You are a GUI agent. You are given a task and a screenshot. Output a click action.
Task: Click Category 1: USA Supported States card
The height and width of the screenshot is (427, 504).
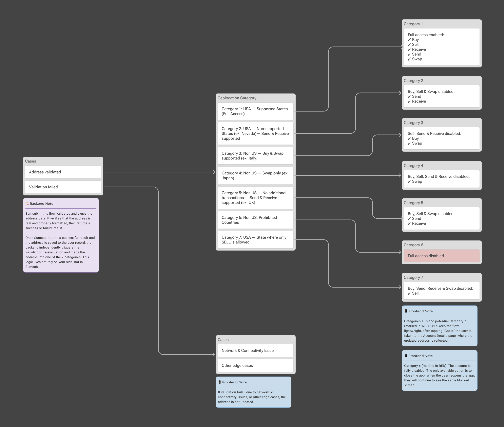(256, 111)
